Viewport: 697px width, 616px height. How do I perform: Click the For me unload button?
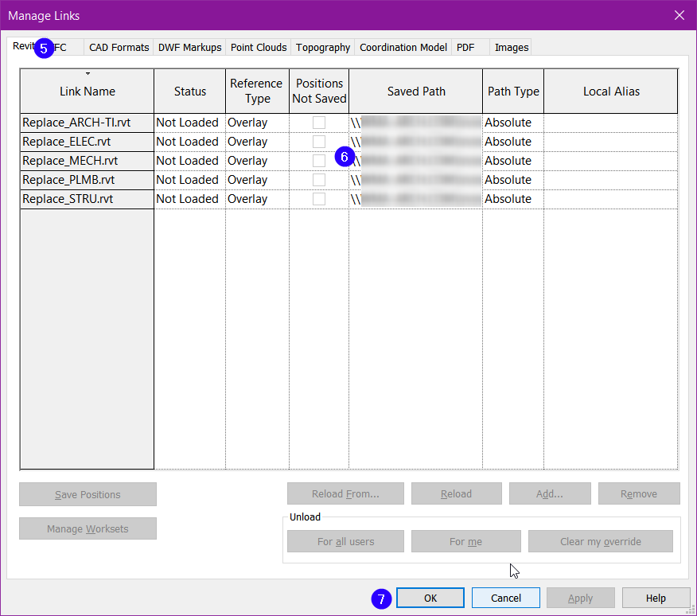[465, 541]
